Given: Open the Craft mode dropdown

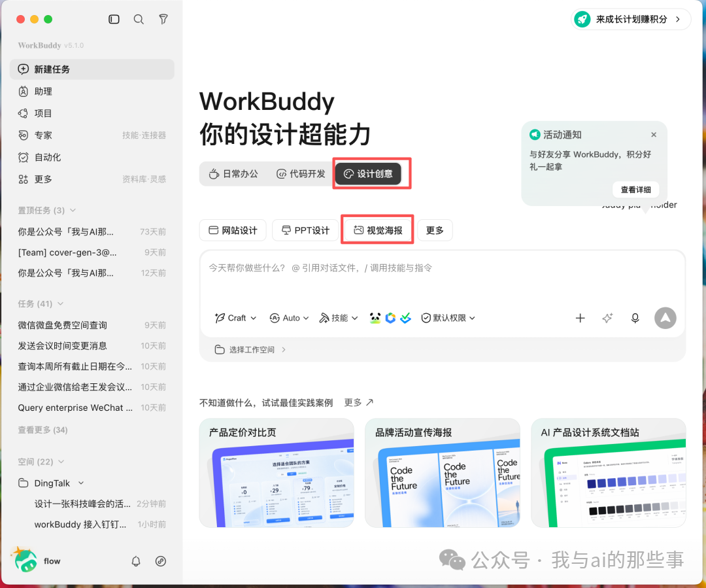Looking at the screenshot, I should 235,318.
